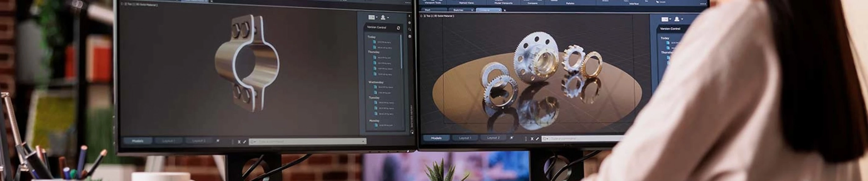Open first file version under Tuesday, left monitor
This screenshot has height=181, width=868.
pos(384,103)
